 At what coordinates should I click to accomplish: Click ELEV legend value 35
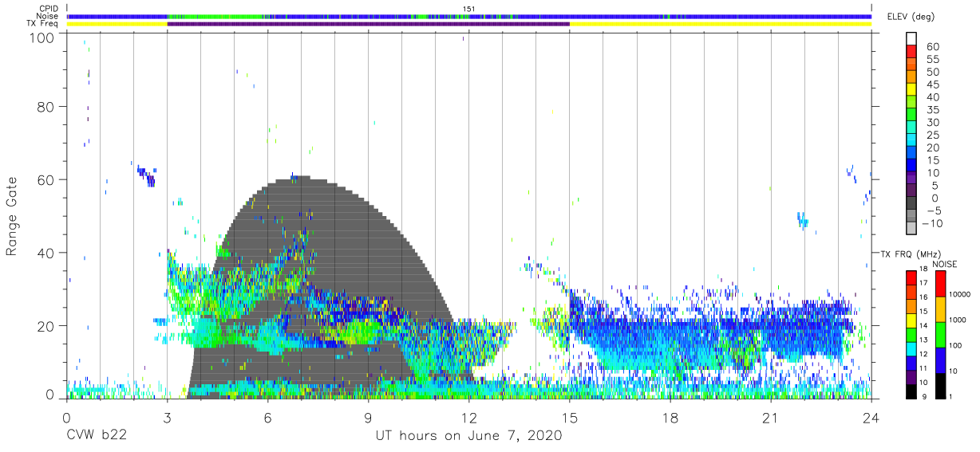932,110
